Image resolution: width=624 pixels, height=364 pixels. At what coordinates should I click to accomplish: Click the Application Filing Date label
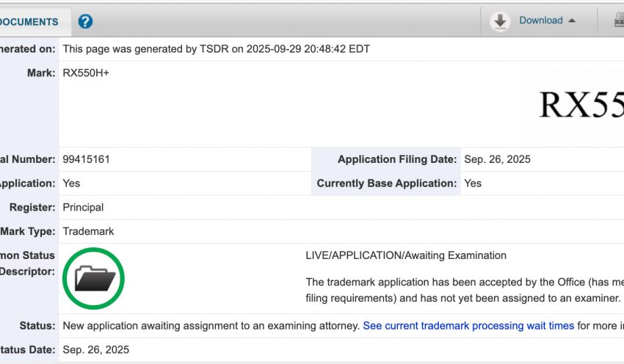pos(397,159)
